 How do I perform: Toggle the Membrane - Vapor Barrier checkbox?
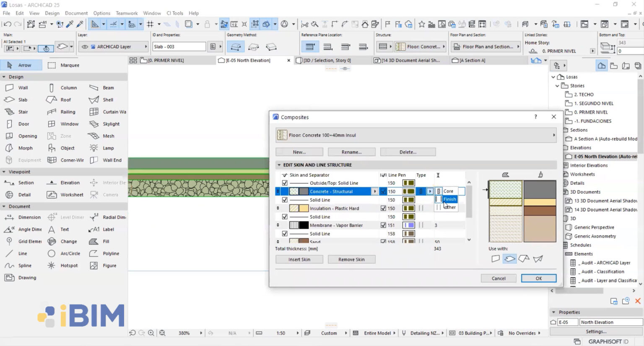384,225
